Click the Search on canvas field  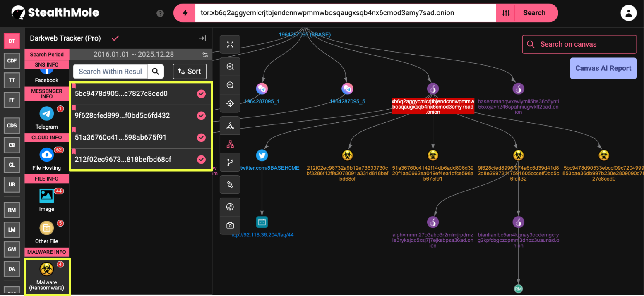[579, 44]
